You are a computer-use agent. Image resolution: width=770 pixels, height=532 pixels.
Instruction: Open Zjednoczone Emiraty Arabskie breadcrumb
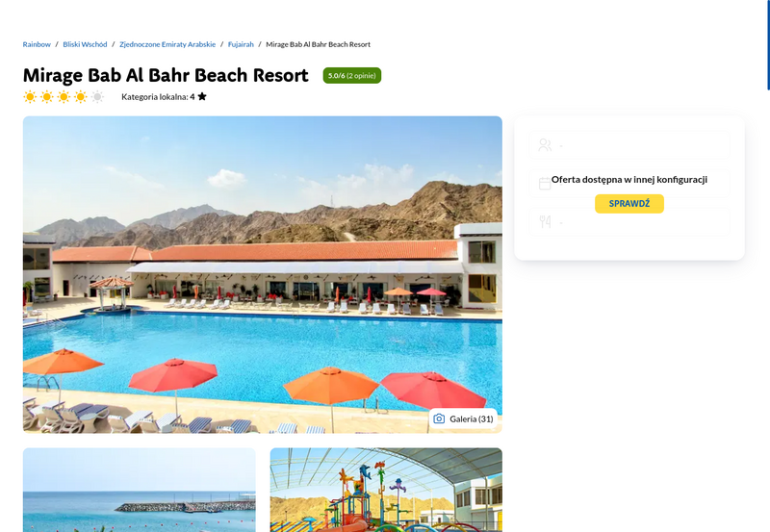pos(167,44)
